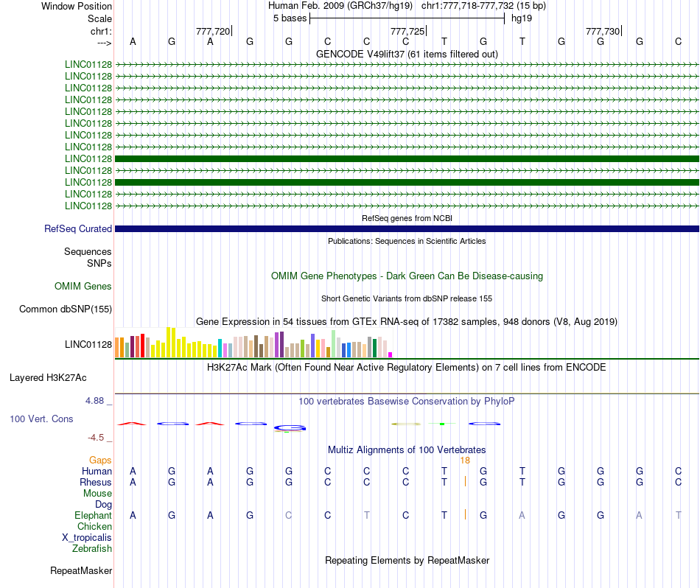Viewport: 700px width, 588px height.
Task: Click the sequence direction arrow beside the bases
Action: tap(103, 42)
